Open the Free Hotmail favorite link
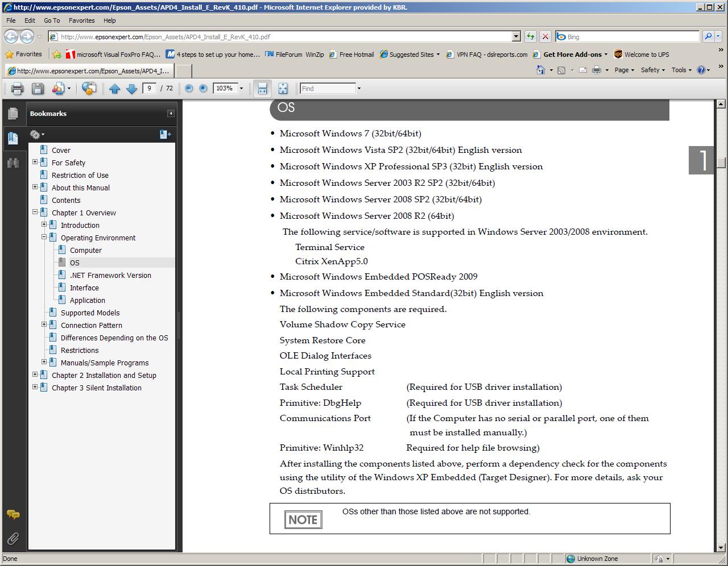 pos(351,55)
